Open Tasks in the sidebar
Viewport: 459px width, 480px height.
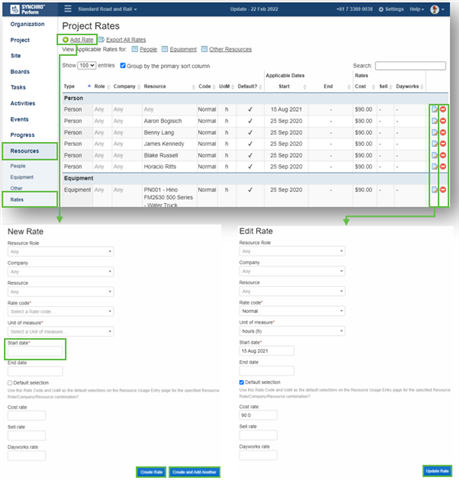pyautogui.click(x=18, y=87)
